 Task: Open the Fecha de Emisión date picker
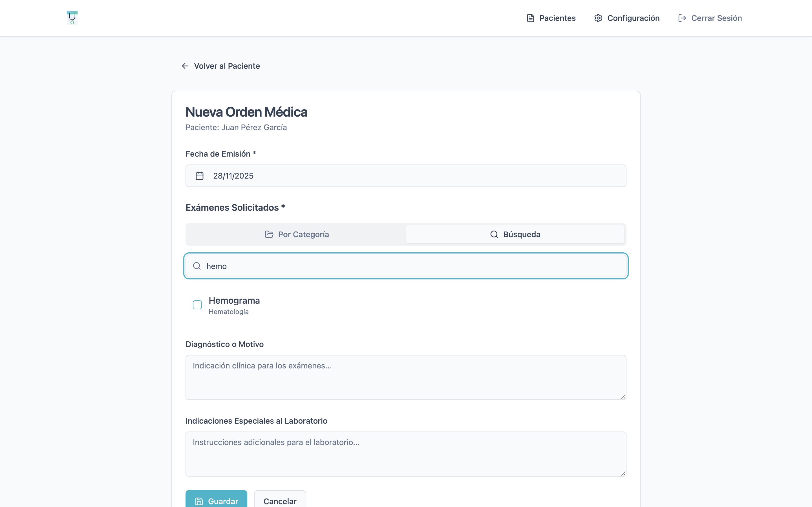(405, 176)
